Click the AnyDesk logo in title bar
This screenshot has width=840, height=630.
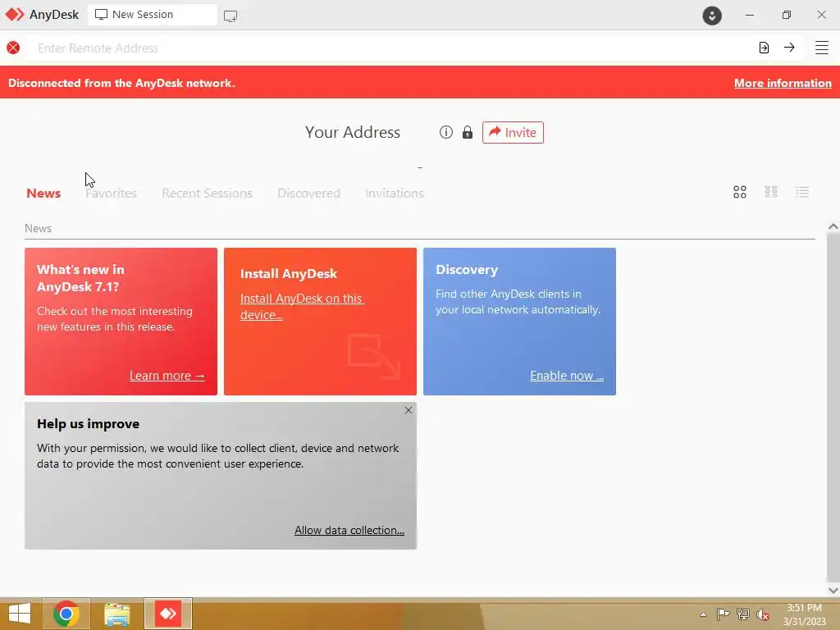pos(15,15)
